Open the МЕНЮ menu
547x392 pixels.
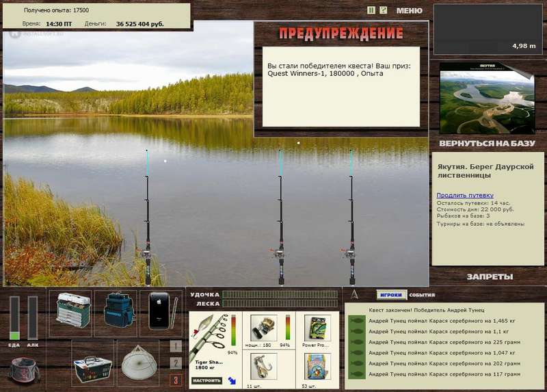409,10
